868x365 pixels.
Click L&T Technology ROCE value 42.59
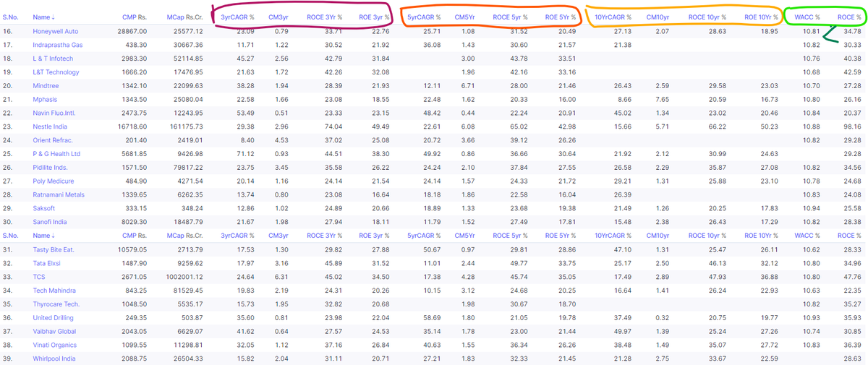coord(852,72)
